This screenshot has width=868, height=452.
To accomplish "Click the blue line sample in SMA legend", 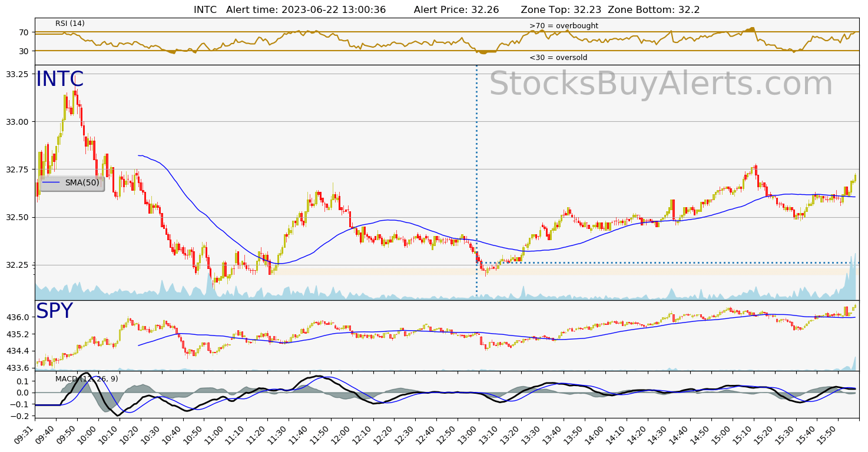I will [51, 183].
